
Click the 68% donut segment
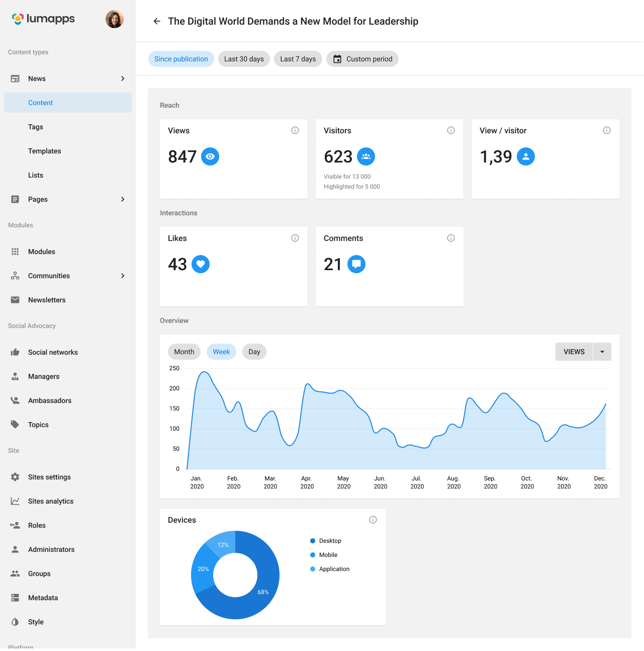(263, 592)
